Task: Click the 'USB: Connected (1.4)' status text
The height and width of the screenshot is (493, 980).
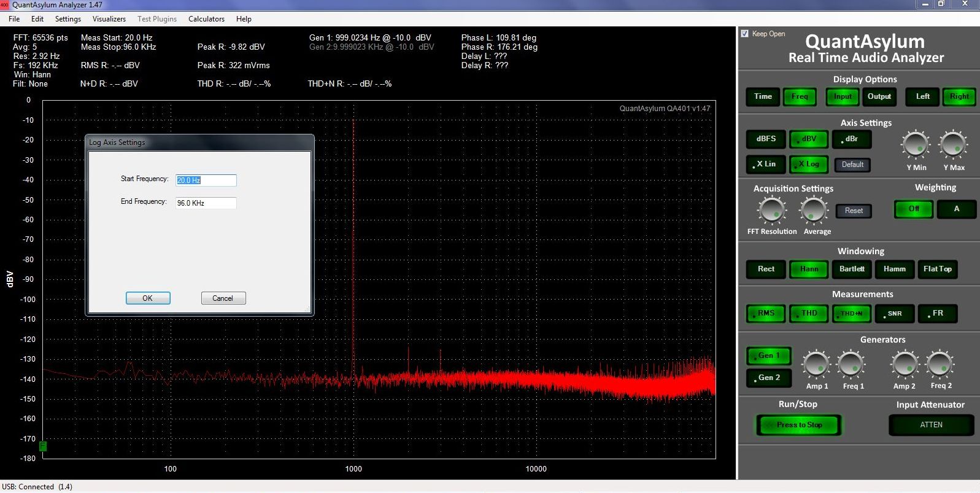Action: 37,487
